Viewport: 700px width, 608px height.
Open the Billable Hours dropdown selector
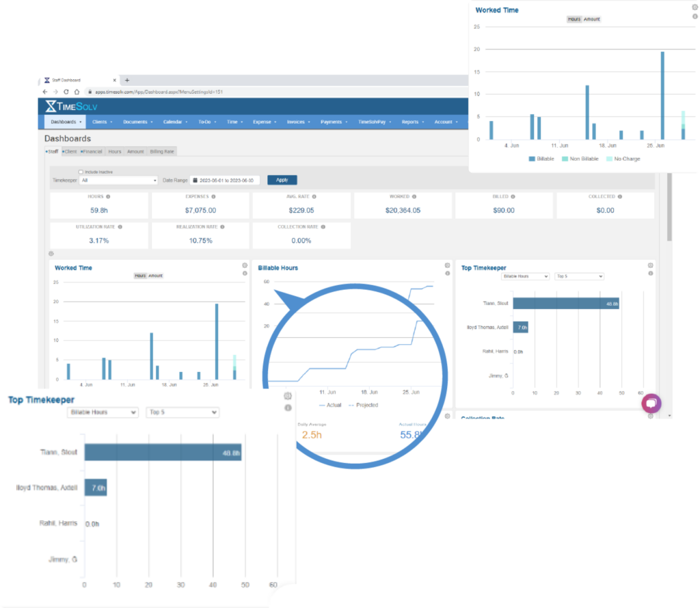point(103,412)
